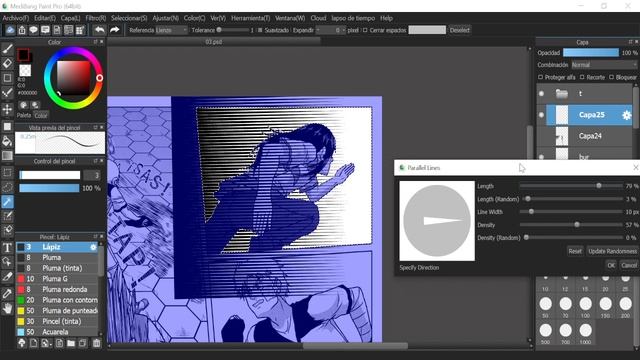Enable the Proteger alfa checkbox
640x360 pixels.
click(540, 77)
